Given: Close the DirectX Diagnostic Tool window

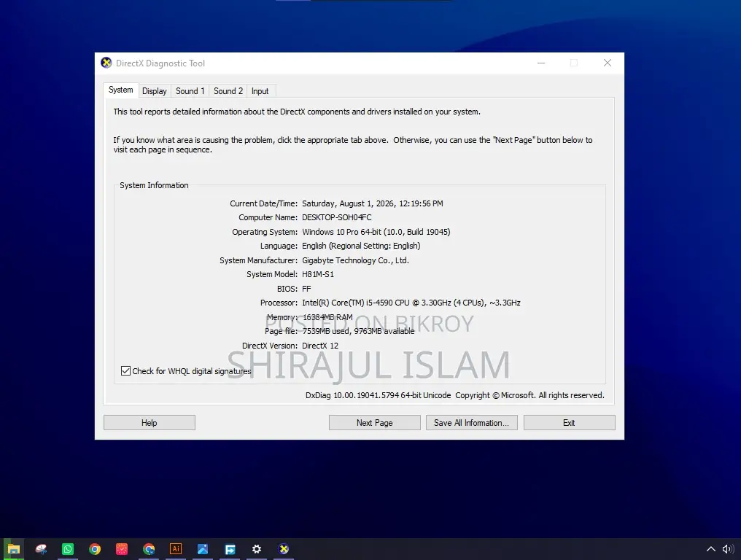Looking at the screenshot, I should [608, 63].
